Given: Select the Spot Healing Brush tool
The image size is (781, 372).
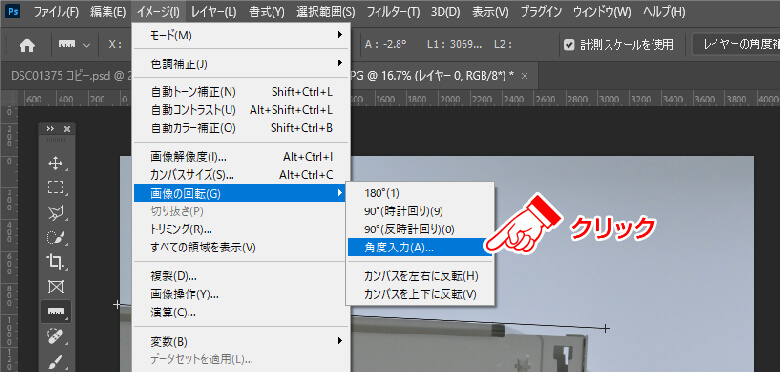Looking at the screenshot, I should (55, 336).
